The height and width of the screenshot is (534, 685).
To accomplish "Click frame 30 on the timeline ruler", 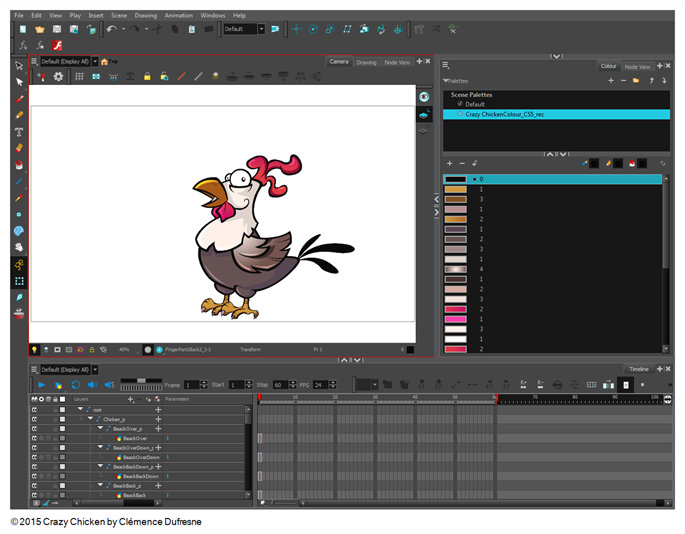I will (x=375, y=398).
